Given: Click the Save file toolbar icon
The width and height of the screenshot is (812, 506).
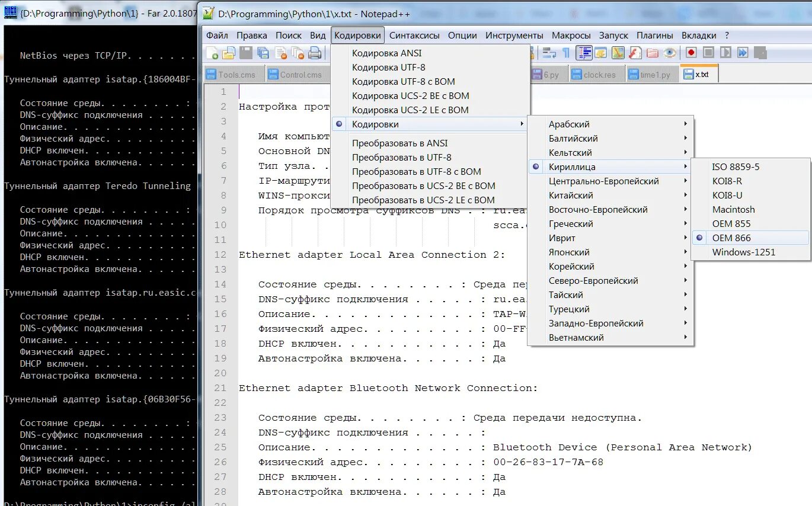Looking at the screenshot, I should (246, 53).
